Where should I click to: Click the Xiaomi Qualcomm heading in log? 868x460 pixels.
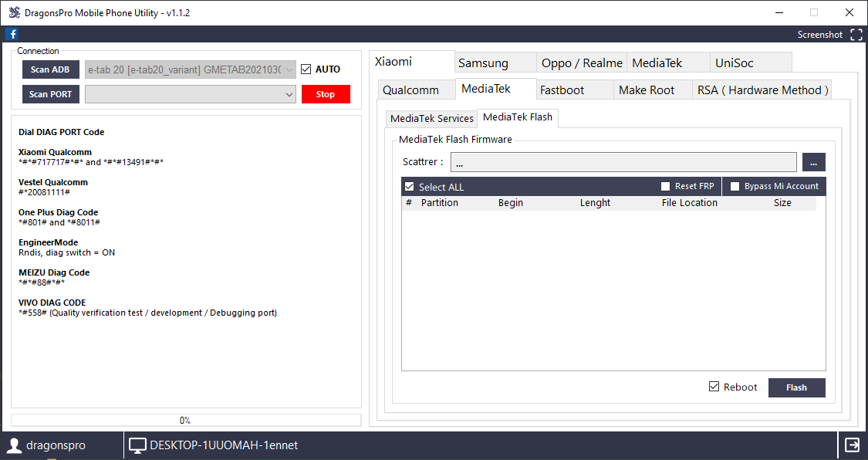(55, 152)
